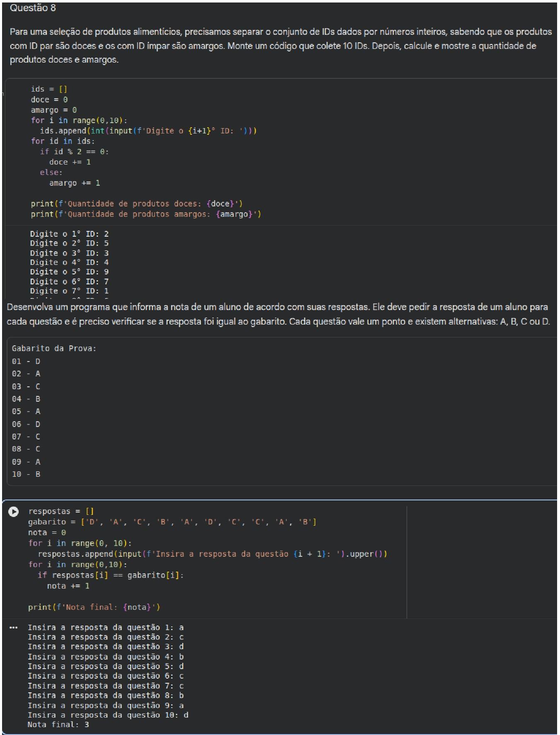Click the 'if id % 2 == 0:' line
The width and height of the screenshot is (560, 735).
point(75,152)
